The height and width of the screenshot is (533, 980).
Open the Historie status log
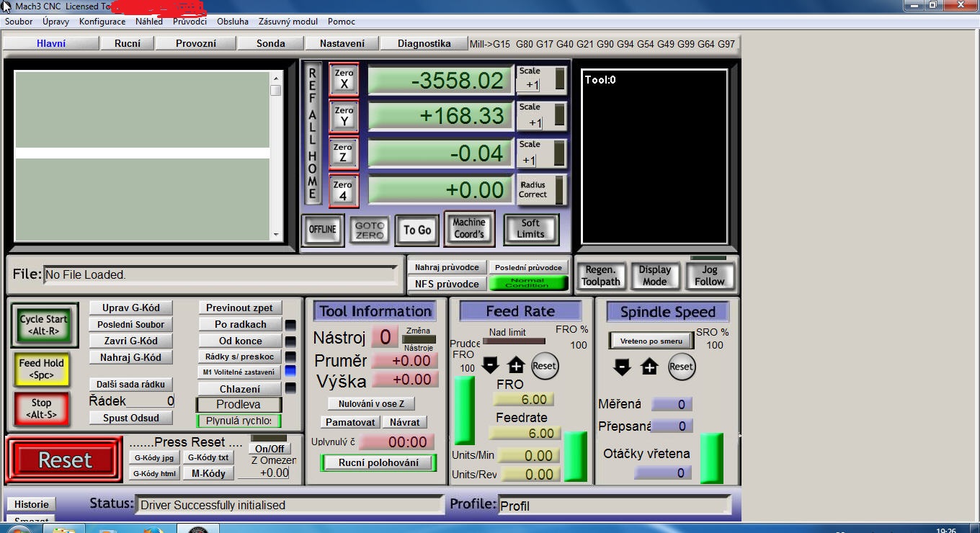click(32, 504)
